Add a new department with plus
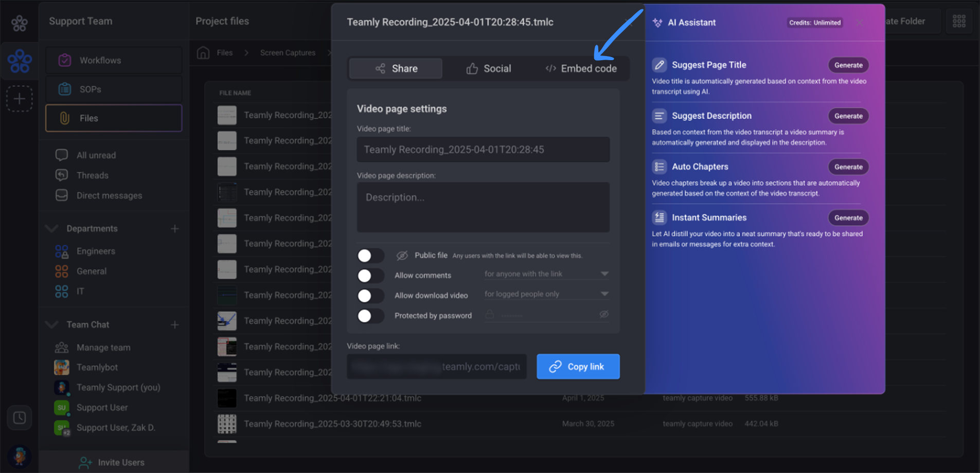Screen dimensions: 980x473 [175, 228]
